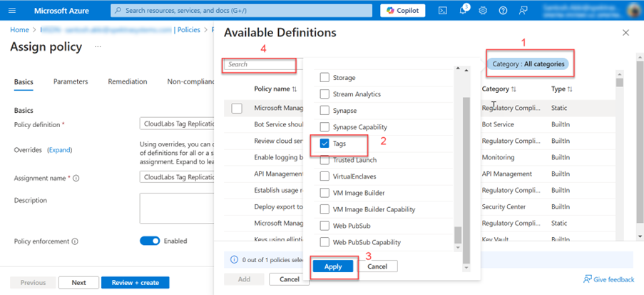Open the notifications bell
The width and height of the screenshot is (644, 295).
[462, 11]
